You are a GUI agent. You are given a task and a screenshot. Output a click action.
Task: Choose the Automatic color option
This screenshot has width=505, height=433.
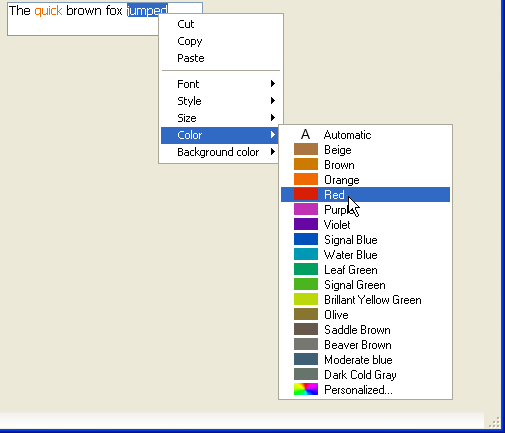tap(365, 135)
